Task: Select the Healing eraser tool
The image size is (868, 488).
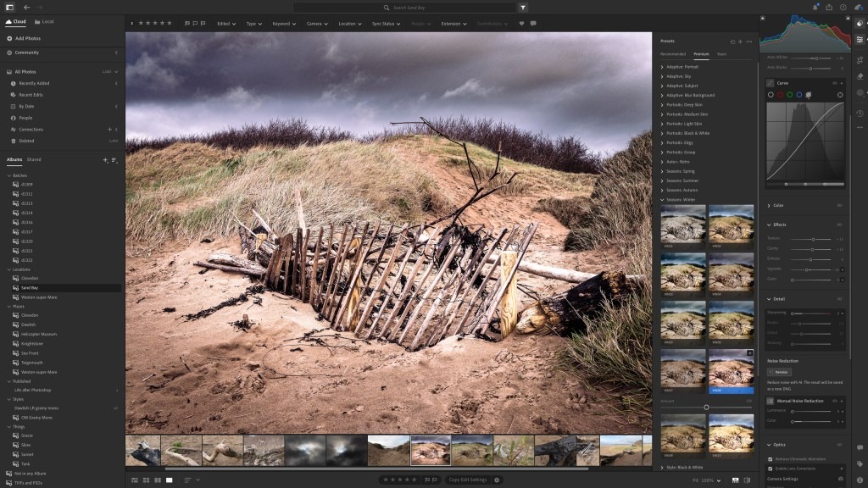Action: point(860,75)
